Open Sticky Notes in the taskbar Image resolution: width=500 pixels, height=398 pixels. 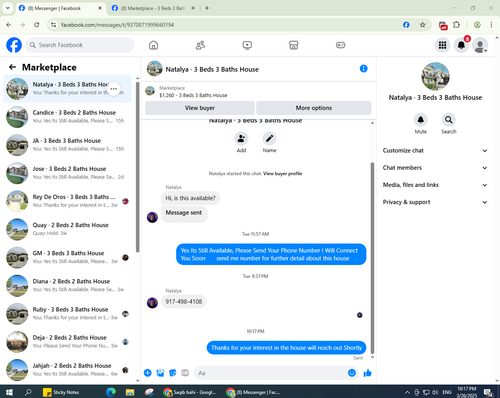point(61,392)
